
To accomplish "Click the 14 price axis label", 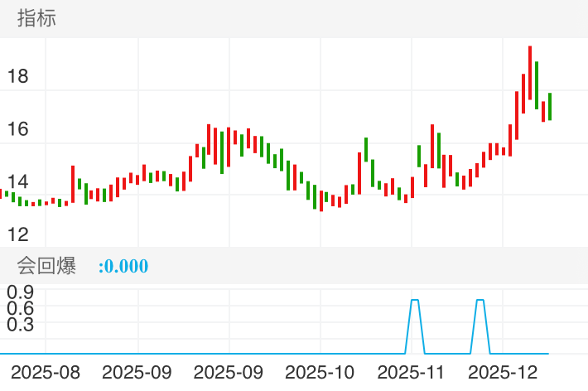I will 17,182.
